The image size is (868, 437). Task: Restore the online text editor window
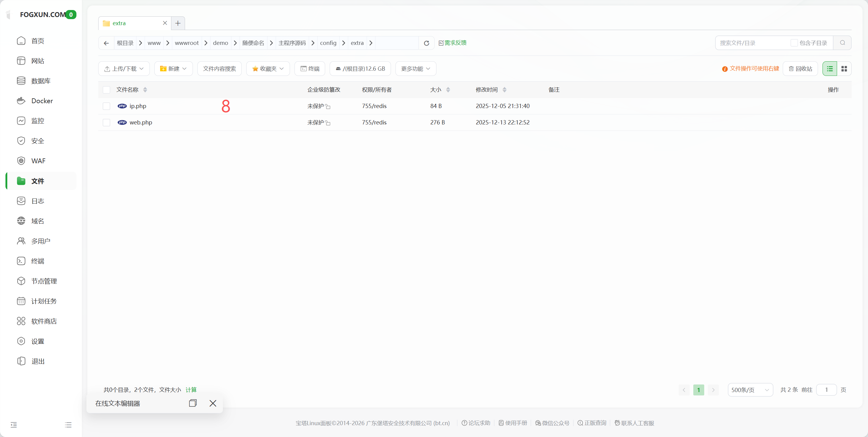point(193,403)
